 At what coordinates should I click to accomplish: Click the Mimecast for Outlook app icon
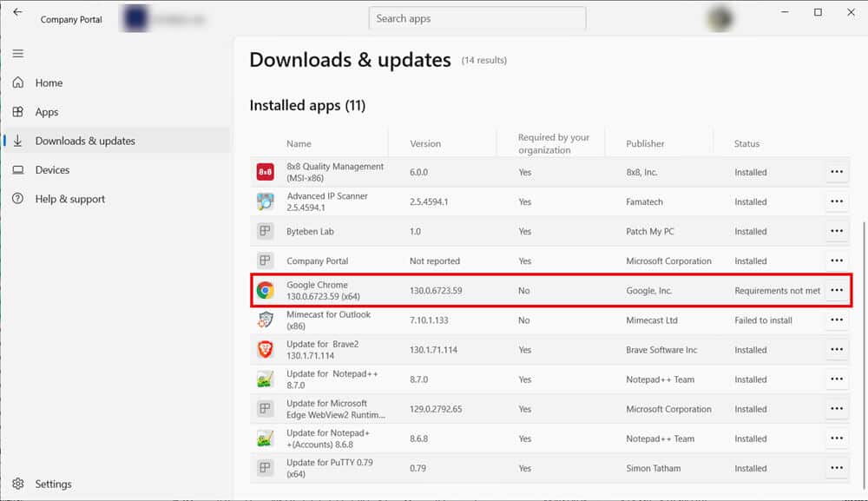(265, 320)
